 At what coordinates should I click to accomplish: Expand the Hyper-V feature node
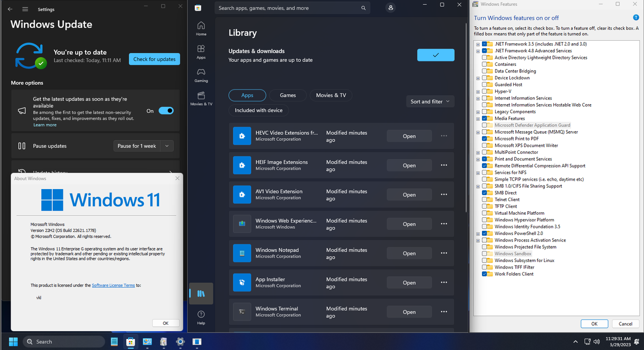478,92
